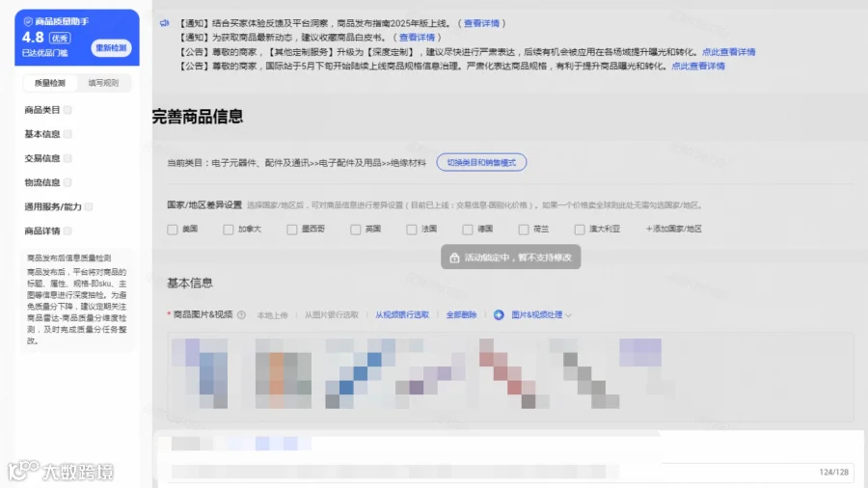Click the shield icon beside 商品质量助手

tap(28, 21)
